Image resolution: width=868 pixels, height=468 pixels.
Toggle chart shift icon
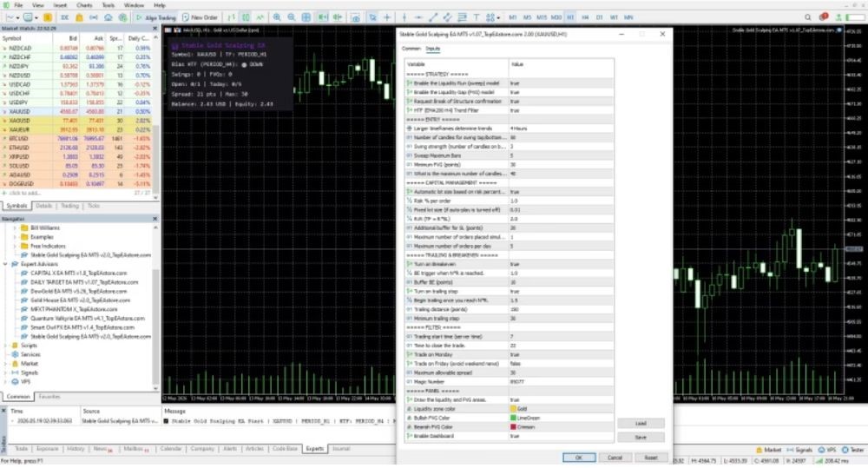click(x=337, y=17)
